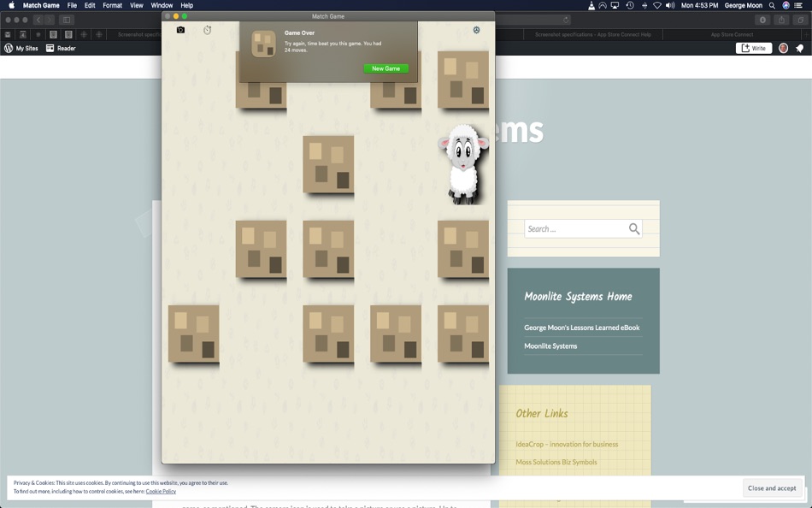Click inside the Search input field
The height and width of the screenshot is (508, 812).
pos(573,228)
